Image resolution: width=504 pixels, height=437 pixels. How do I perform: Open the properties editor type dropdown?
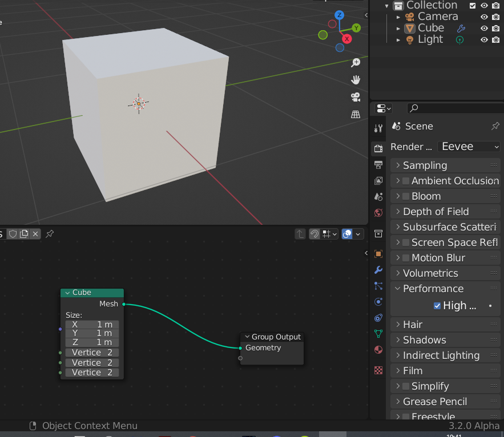pyautogui.click(x=384, y=108)
